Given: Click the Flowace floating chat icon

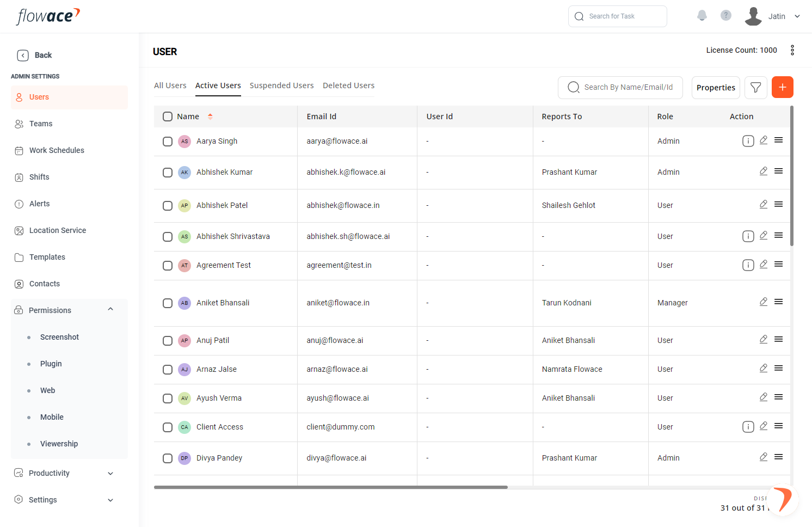Looking at the screenshot, I should [782, 499].
